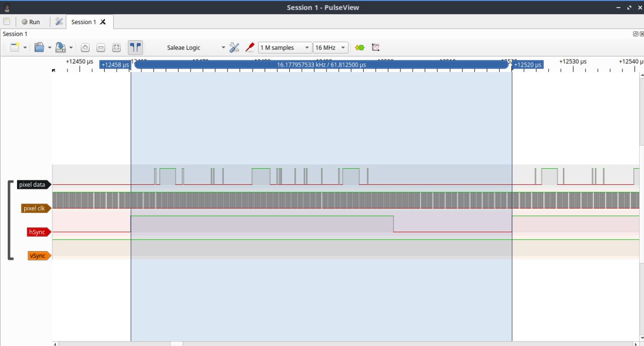Open the Saleae Logic device dropdown
The image size is (644, 346).
(x=195, y=47)
